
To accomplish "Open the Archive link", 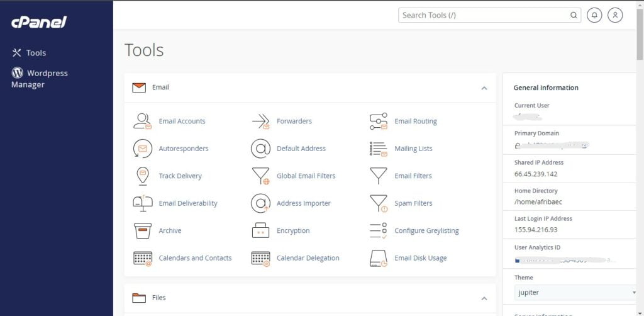I will tap(170, 231).
